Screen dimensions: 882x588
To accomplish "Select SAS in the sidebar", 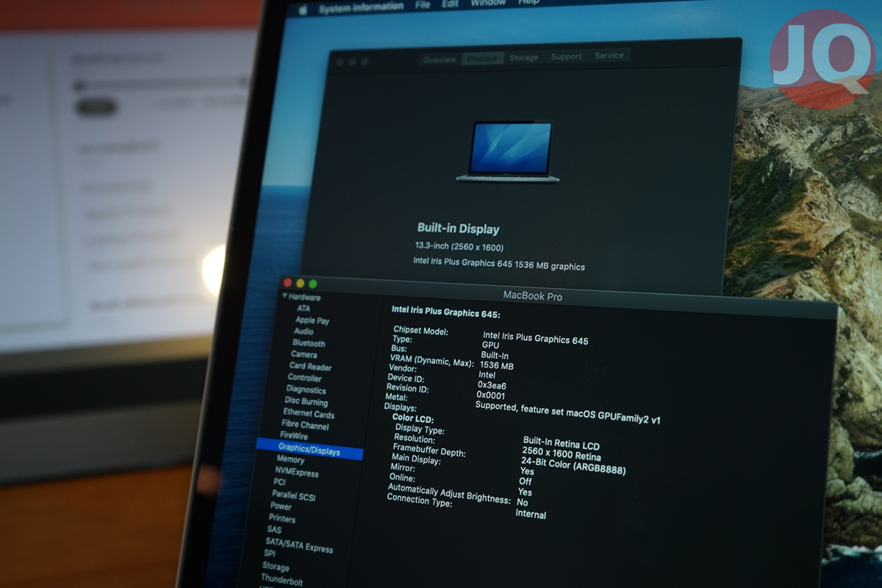I will (x=274, y=530).
